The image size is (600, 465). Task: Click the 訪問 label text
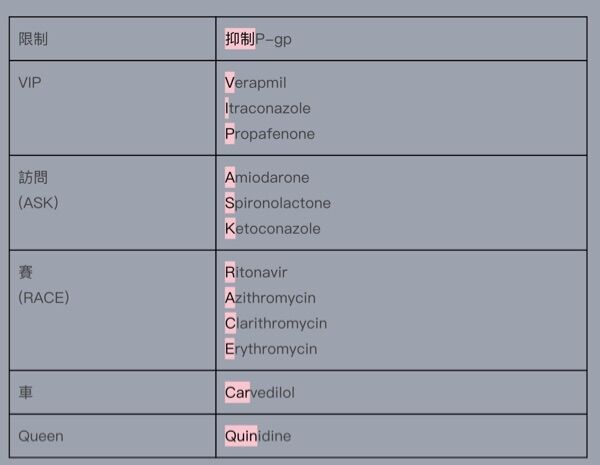coord(33,177)
